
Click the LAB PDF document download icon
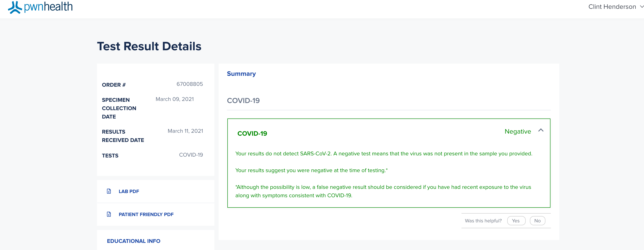tap(109, 191)
